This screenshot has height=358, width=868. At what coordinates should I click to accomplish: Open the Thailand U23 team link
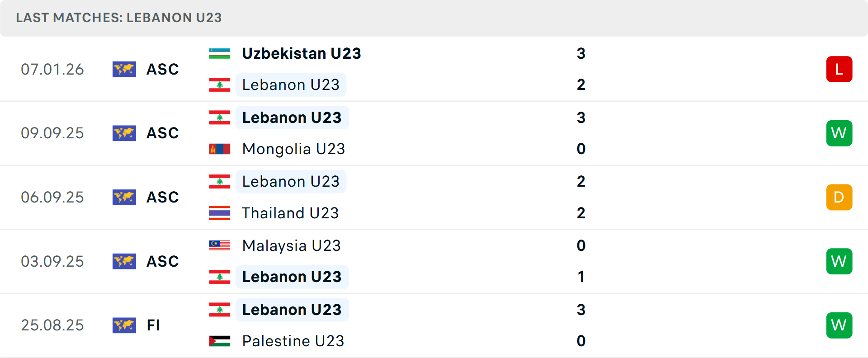(290, 213)
